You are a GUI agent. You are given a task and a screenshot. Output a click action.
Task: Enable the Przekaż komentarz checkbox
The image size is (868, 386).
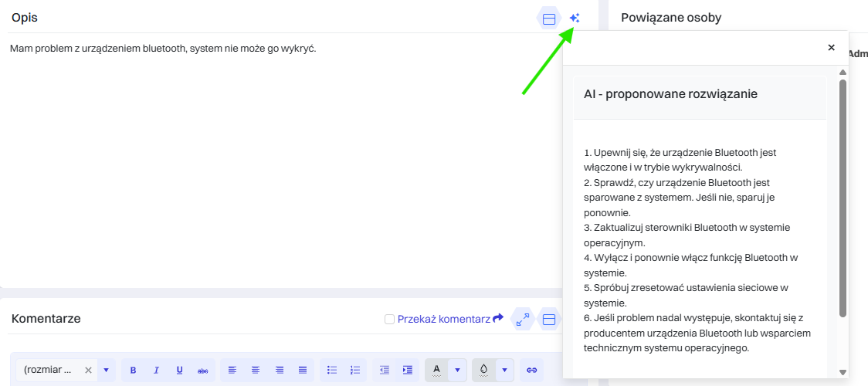(x=389, y=319)
